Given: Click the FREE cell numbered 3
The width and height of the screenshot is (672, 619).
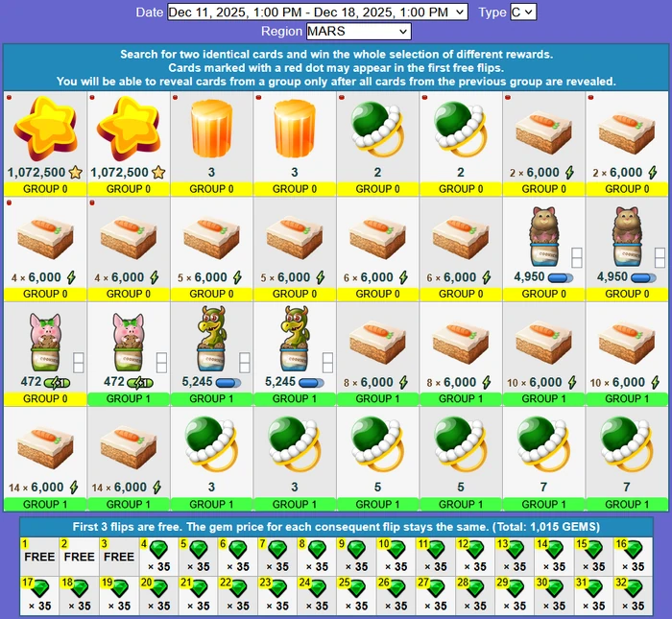Looking at the screenshot, I should (x=119, y=557).
